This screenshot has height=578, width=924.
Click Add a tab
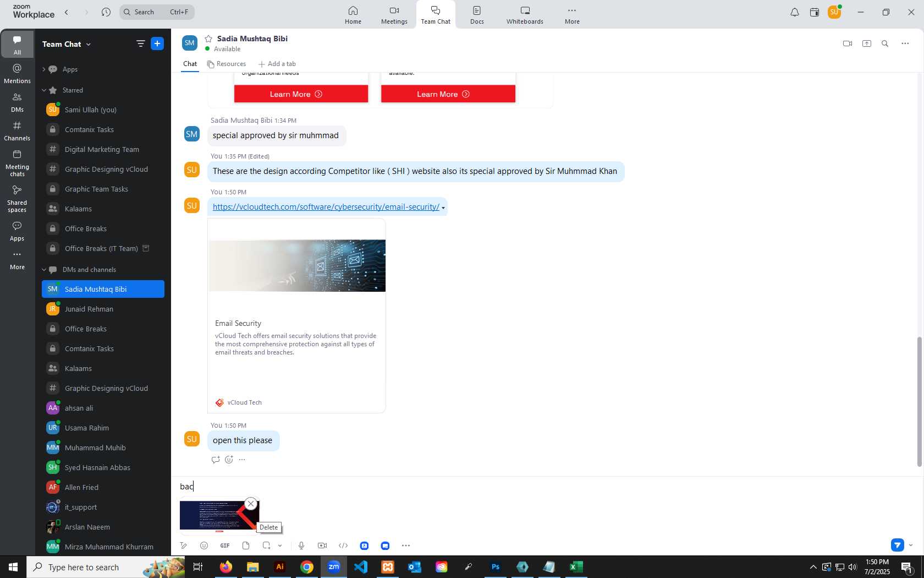(277, 64)
